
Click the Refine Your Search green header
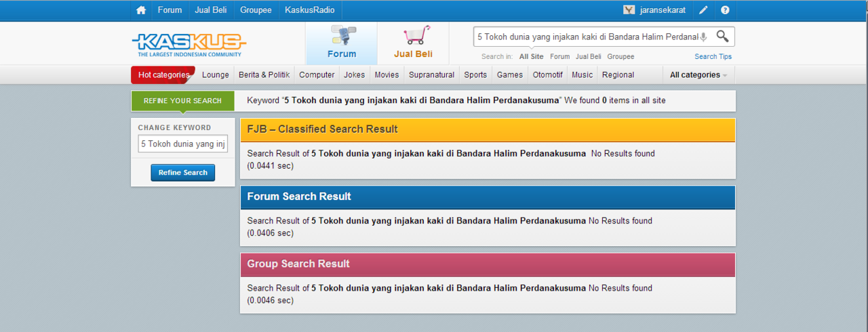tap(182, 101)
